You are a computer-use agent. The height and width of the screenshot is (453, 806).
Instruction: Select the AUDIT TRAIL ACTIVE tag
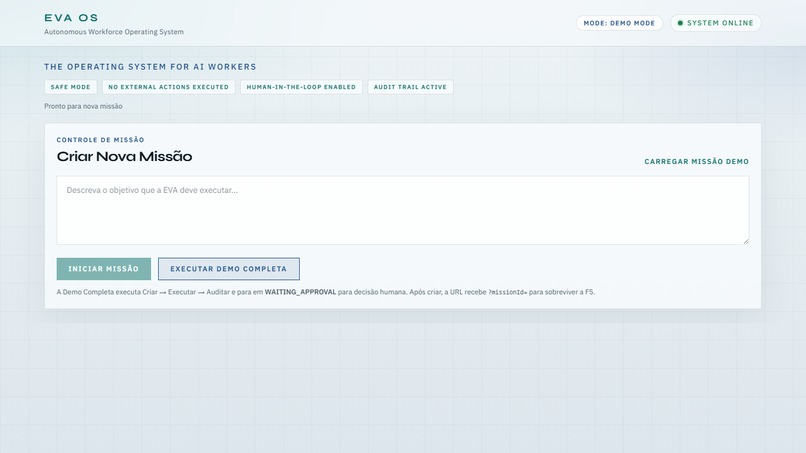pyautogui.click(x=410, y=87)
